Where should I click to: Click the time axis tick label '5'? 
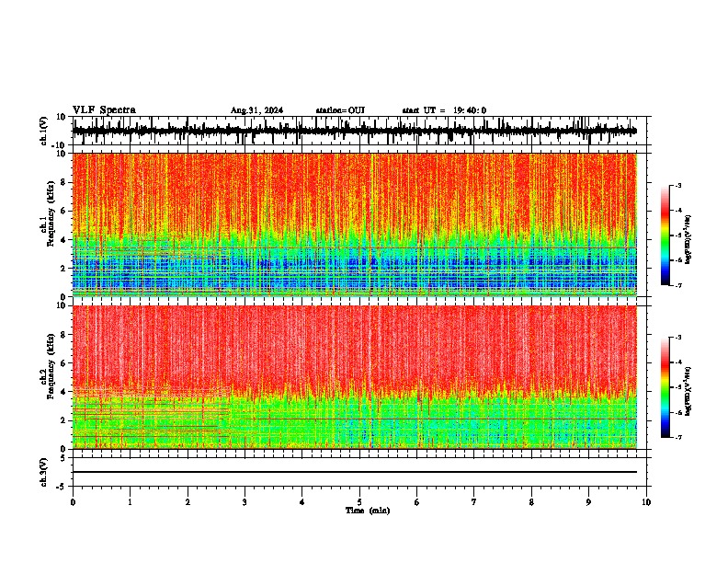coord(359,502)
